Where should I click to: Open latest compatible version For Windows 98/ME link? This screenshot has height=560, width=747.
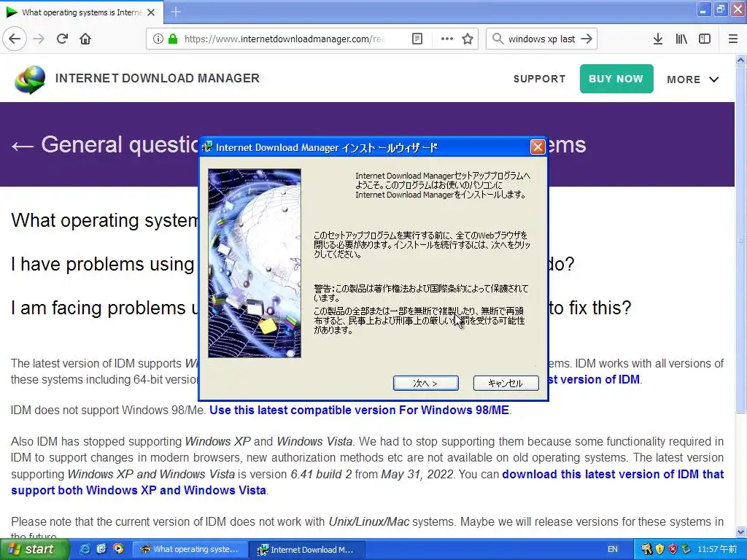tap(359, 410)
